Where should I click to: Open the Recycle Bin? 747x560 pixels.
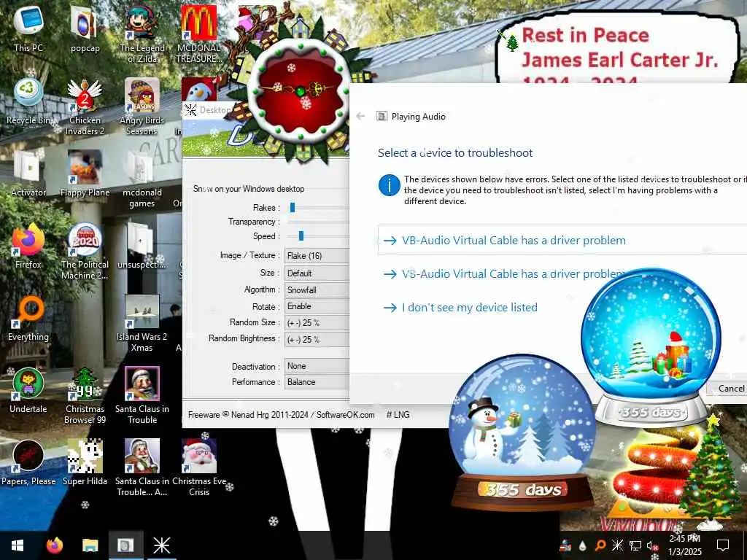28,101
